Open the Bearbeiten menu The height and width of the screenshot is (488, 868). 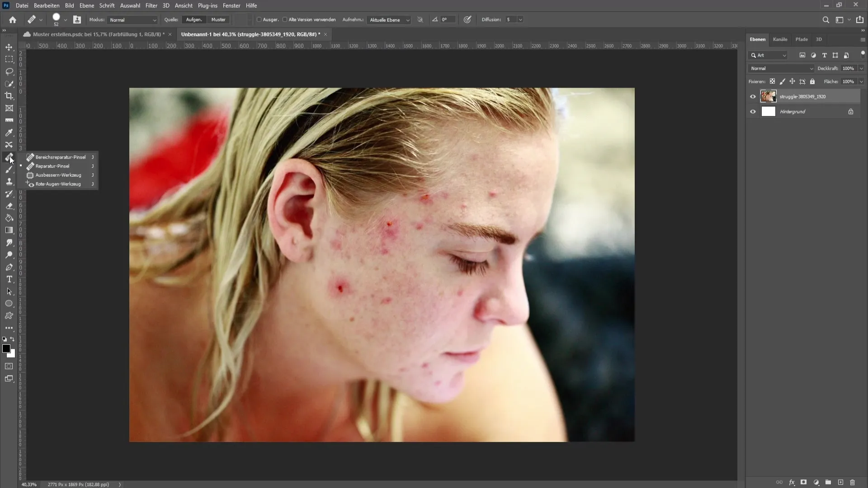click(x=46, y=5)
